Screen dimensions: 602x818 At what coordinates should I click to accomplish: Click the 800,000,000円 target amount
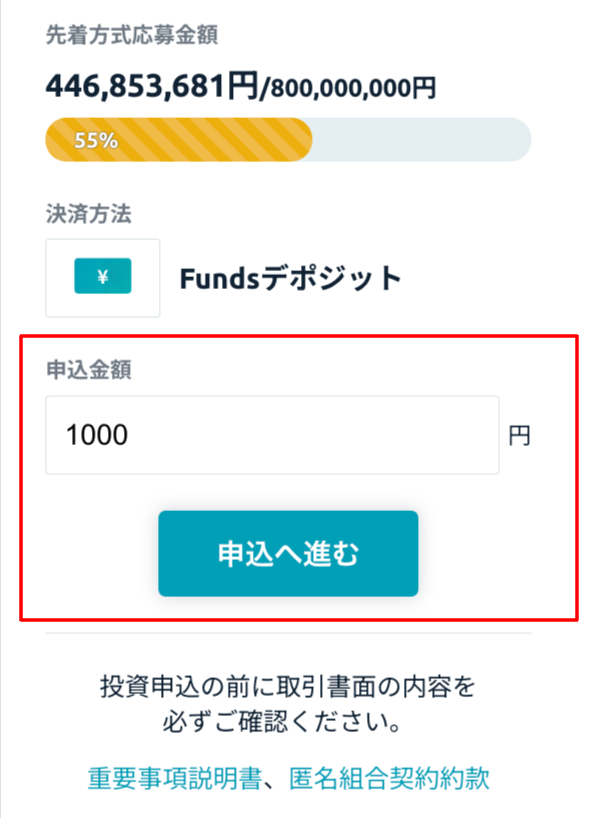pos(350,89)
